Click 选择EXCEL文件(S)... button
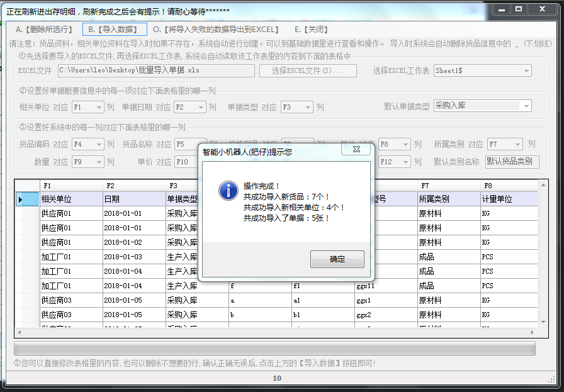 point(308,70)
